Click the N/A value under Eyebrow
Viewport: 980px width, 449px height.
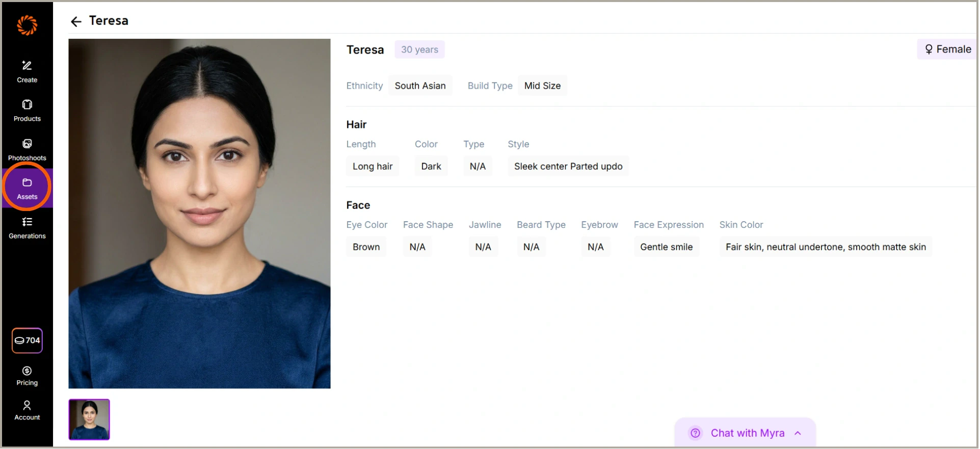pyautogui.click(x=595, y=247)
